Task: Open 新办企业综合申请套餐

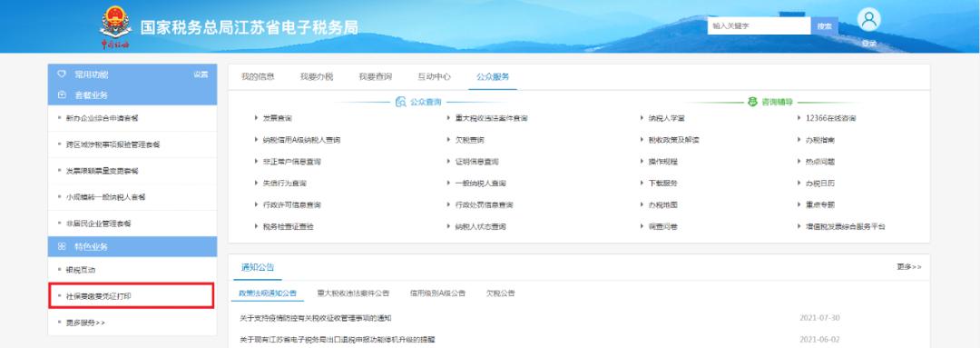Action: [x=102, y=118]
